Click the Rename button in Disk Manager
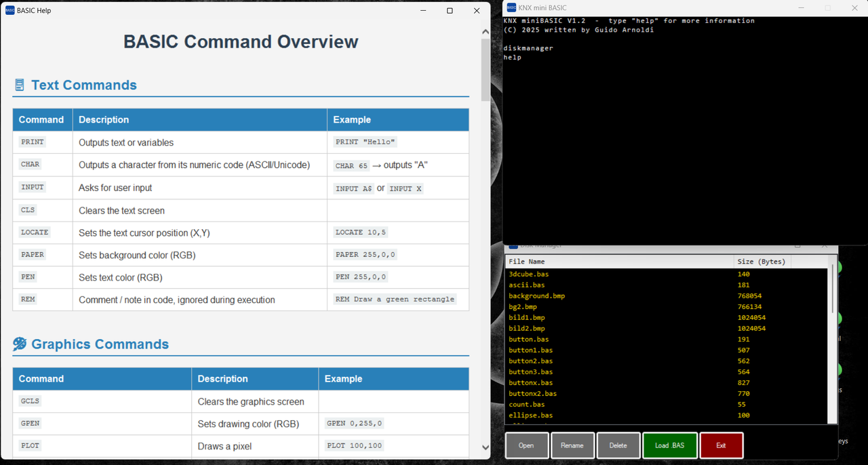868x465 pixels. [572, 445]
